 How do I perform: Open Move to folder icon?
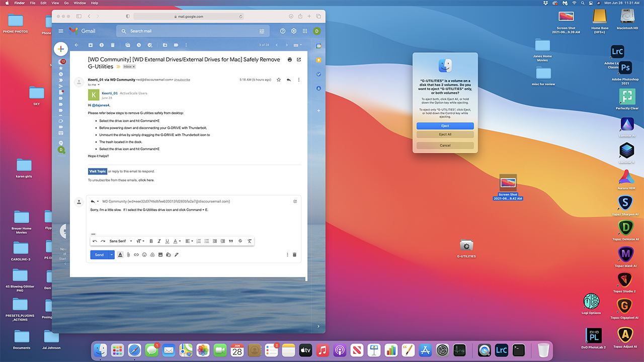coord(165,45)
